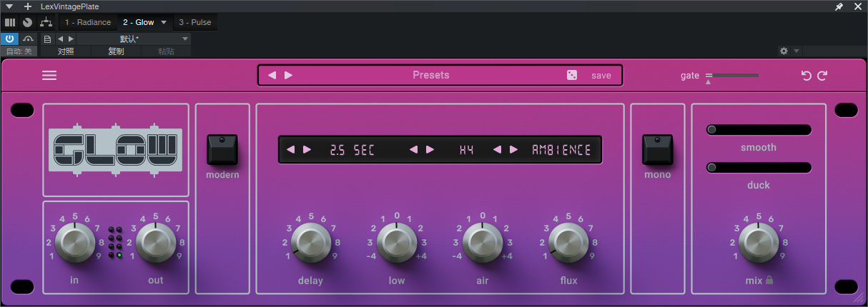This screenshot has height=307, width=868.
Task: Select next H4 setting arrow
Action: click(x=430, y=150)
